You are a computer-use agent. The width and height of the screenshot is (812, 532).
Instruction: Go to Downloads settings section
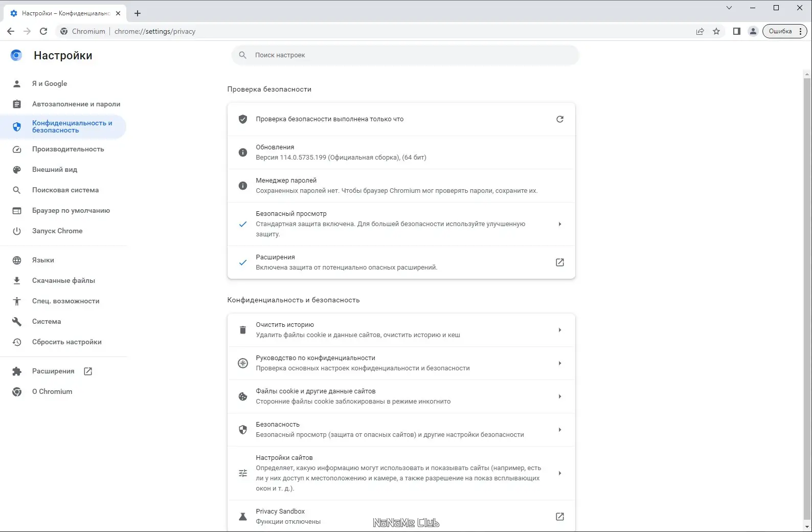point(63,281)
